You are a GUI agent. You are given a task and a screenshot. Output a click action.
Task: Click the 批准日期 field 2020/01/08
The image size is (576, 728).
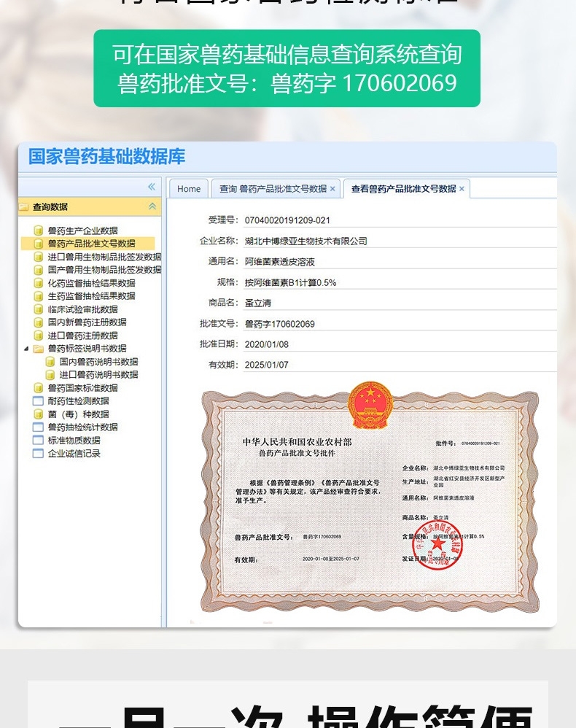(x=267, y=344)
